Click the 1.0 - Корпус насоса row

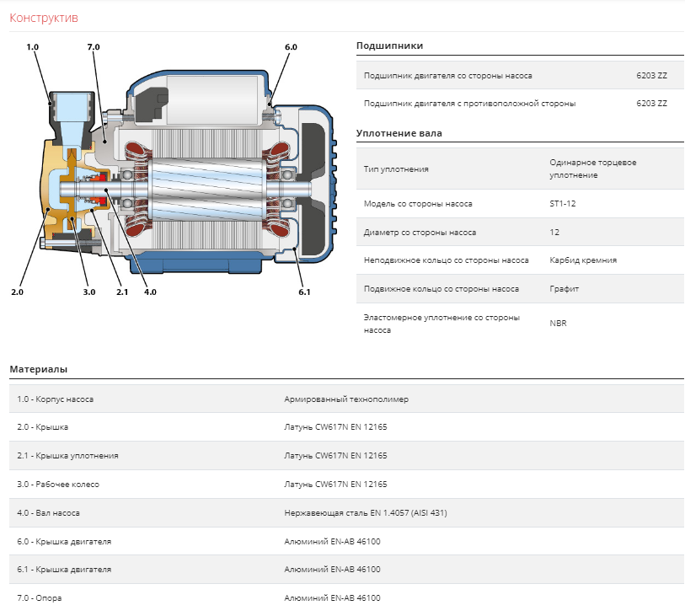point(346,399)
